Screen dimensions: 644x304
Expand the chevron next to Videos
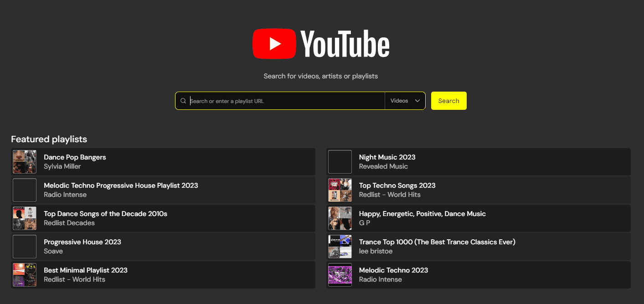coord(417,100)
